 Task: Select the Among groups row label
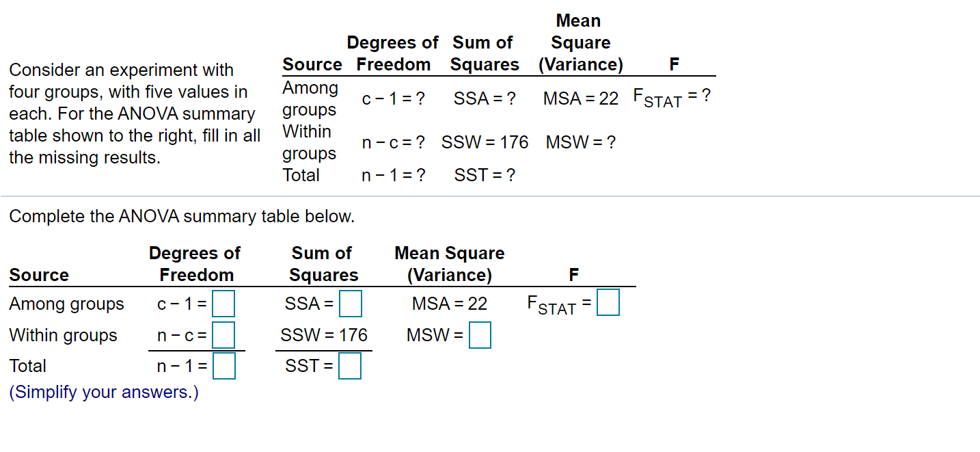[x=66, y=304]
